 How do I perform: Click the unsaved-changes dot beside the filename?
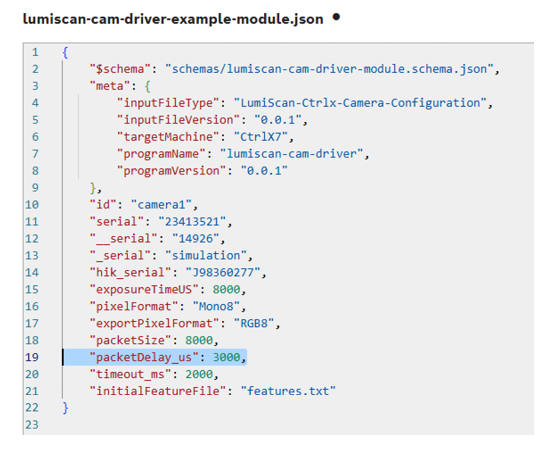pyautogui.click(x=336, y=17)
